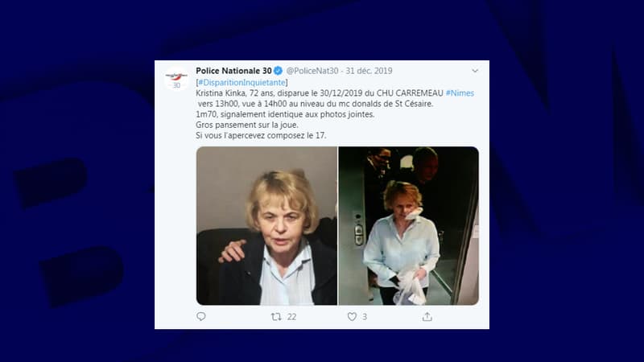Open the Police Nationale 30 account name
Viewport: 644px width, 362px height.
click(x=233, y=71)
